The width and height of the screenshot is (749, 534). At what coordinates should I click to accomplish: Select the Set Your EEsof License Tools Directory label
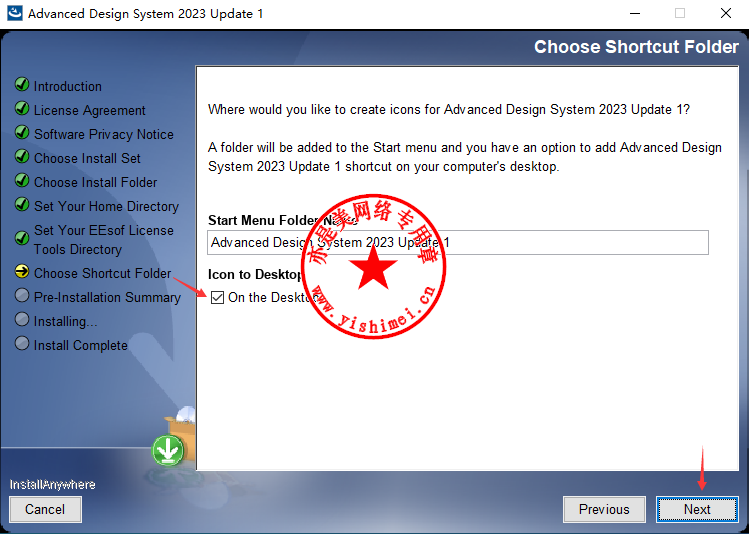[x=104, y=240]
